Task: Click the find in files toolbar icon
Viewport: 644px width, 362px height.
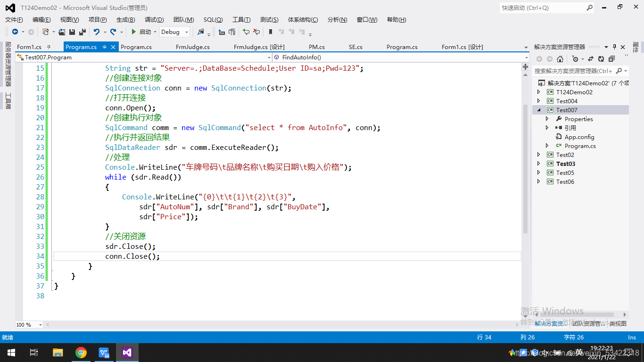Action: pos(201,32)
